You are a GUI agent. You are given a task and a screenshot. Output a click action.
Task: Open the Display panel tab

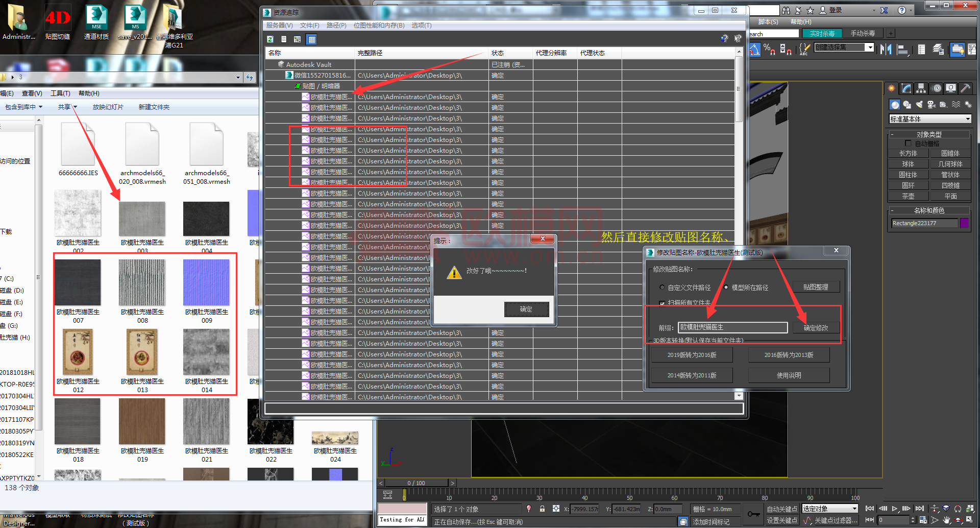pos(950,88)
